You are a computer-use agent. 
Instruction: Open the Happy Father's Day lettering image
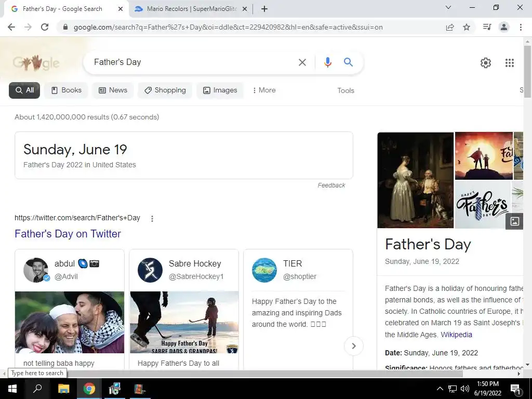[483, 205]
